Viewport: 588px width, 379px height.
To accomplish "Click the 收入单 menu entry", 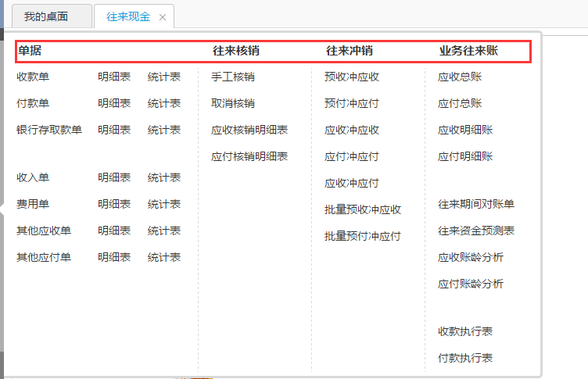I will click(x=33, y=177).
